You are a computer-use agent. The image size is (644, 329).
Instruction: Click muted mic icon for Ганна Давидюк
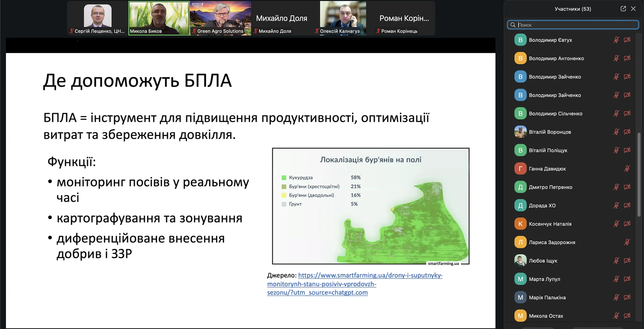coord(627,169)
